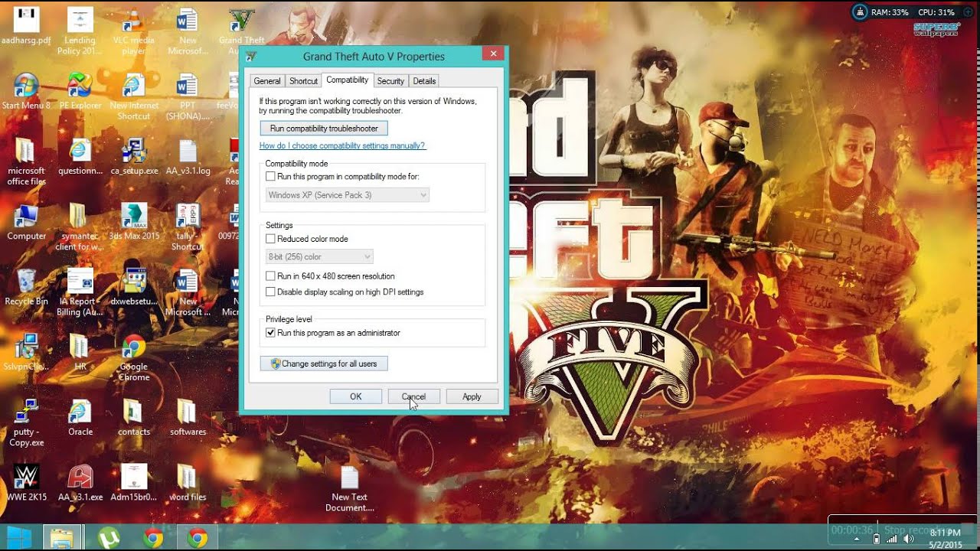Enable Run this program in compatibility mode
980x551 pixels.
[270, 176]
